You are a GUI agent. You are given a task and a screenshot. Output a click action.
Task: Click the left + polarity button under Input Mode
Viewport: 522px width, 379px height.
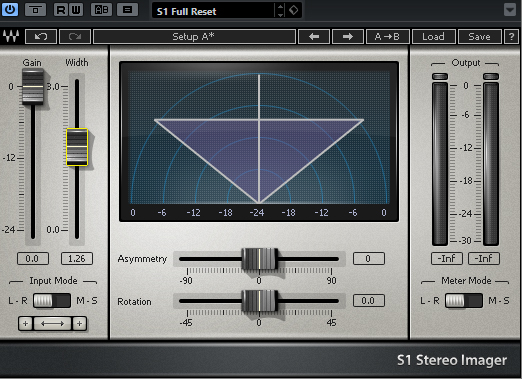tap(26, 323)
